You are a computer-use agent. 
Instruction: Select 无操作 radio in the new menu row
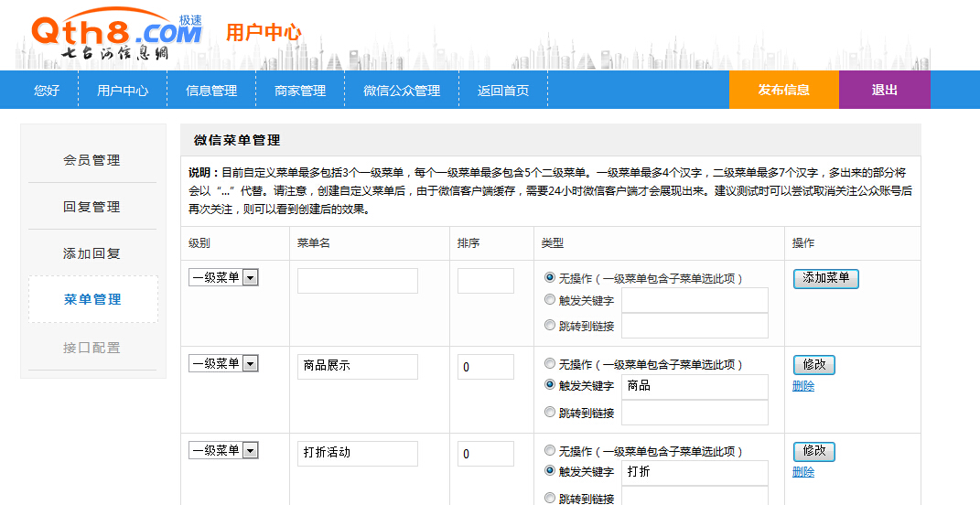[550, 277]
